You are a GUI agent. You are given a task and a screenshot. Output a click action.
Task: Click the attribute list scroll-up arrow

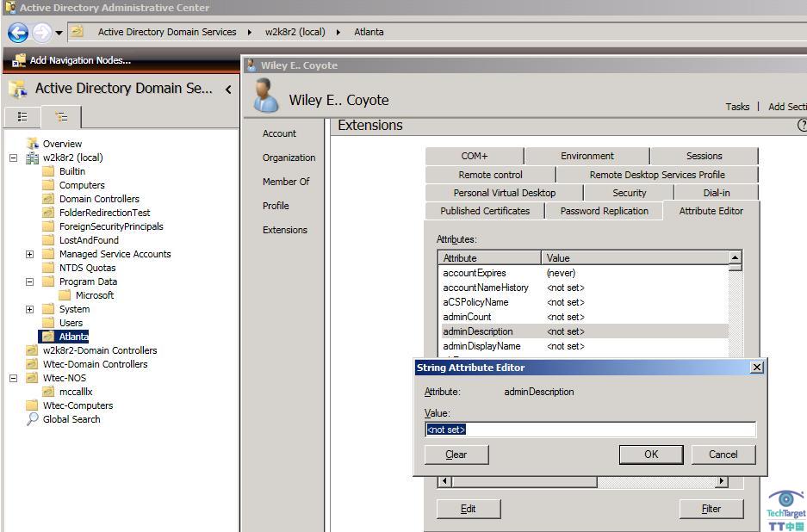click(735, 257)
